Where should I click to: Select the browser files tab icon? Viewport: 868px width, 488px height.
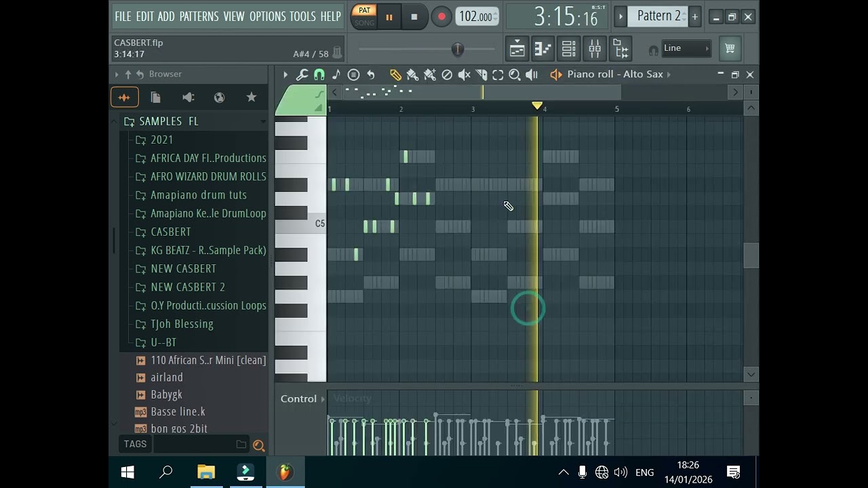(x=155, y=98)
